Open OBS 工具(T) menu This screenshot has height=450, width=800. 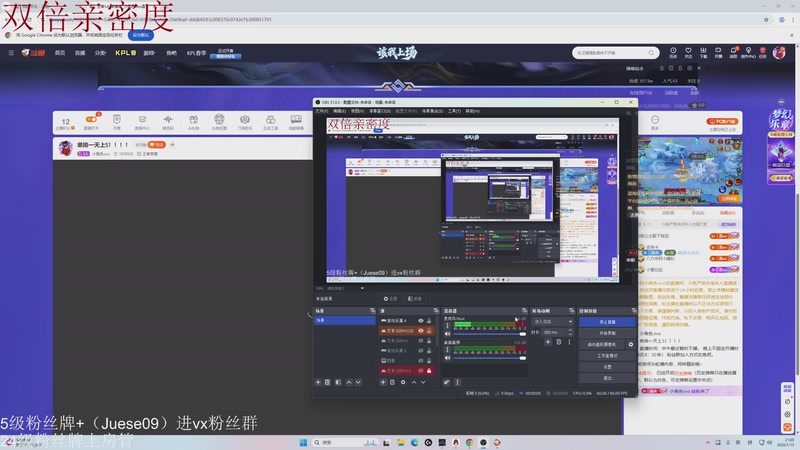[454, 111]
